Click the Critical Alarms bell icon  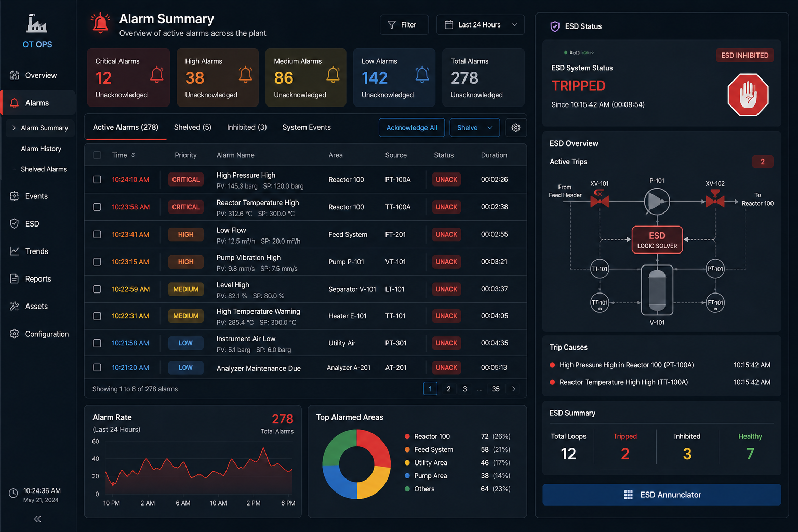pyautogui.click(x=156, y=75)
